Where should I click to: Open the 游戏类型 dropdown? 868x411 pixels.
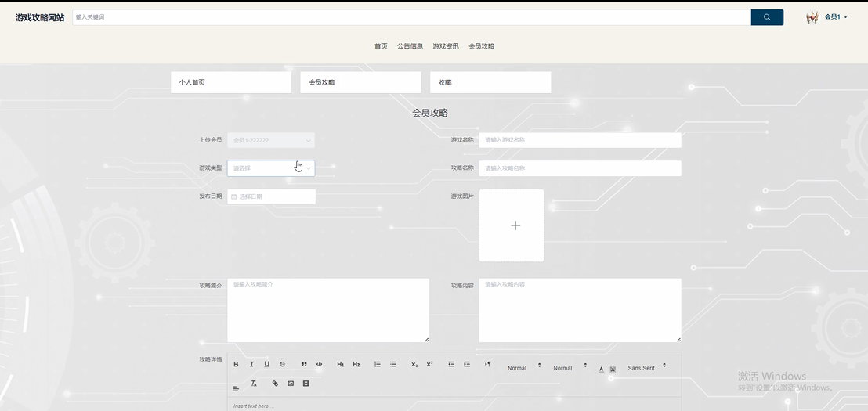click(x=271, y=168)
